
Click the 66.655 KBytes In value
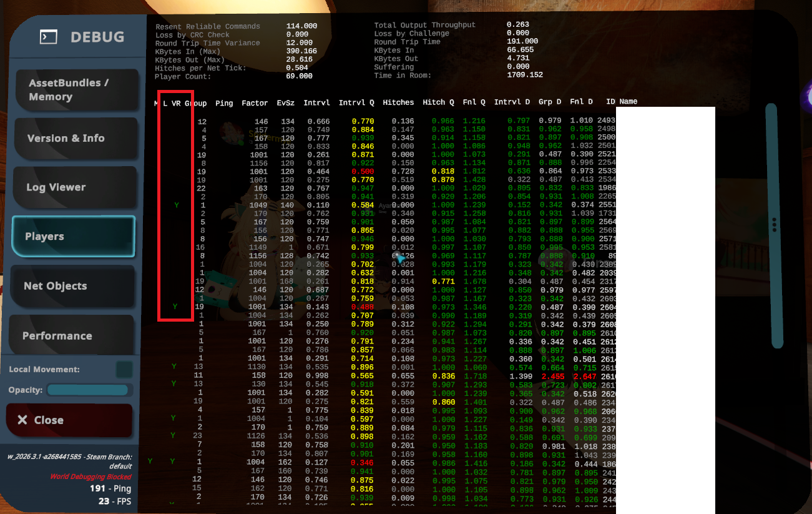521,50
